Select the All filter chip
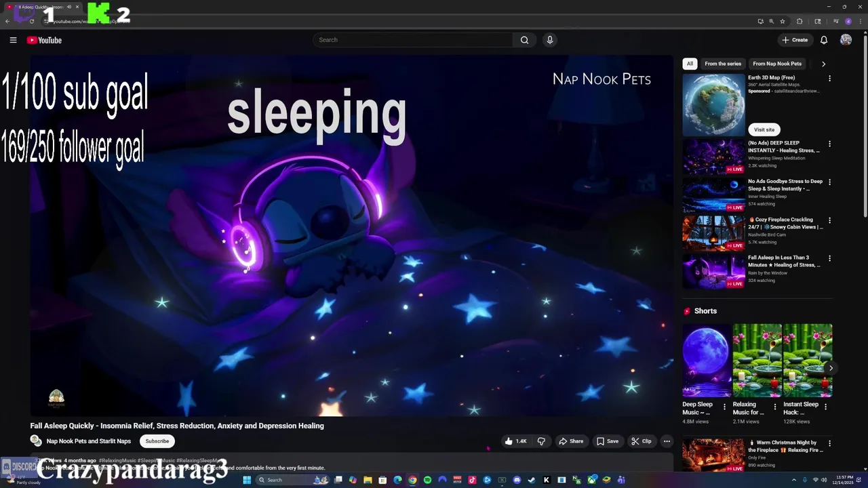Screen dimensions: 868x488 [x=690, y=64]
